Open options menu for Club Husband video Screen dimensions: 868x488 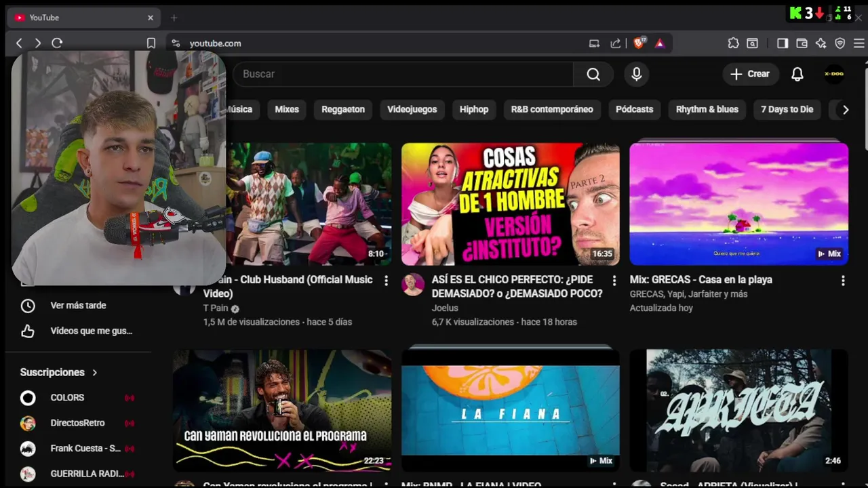coord(386,280)
